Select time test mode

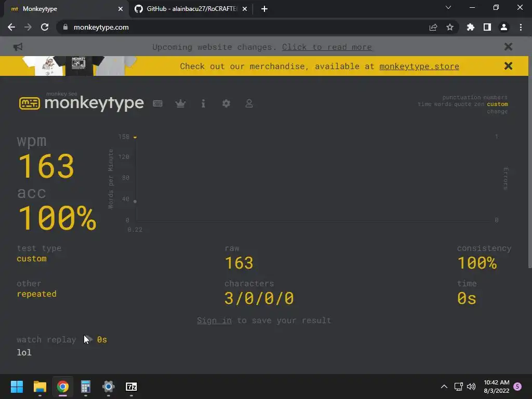[x=424, y=104]
